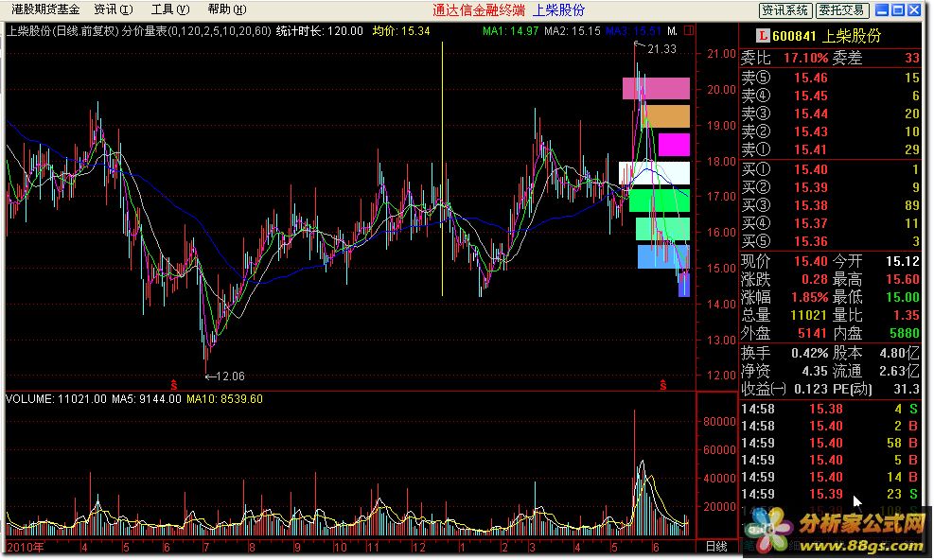Open the 资讯(I) menu

point(114,9)
